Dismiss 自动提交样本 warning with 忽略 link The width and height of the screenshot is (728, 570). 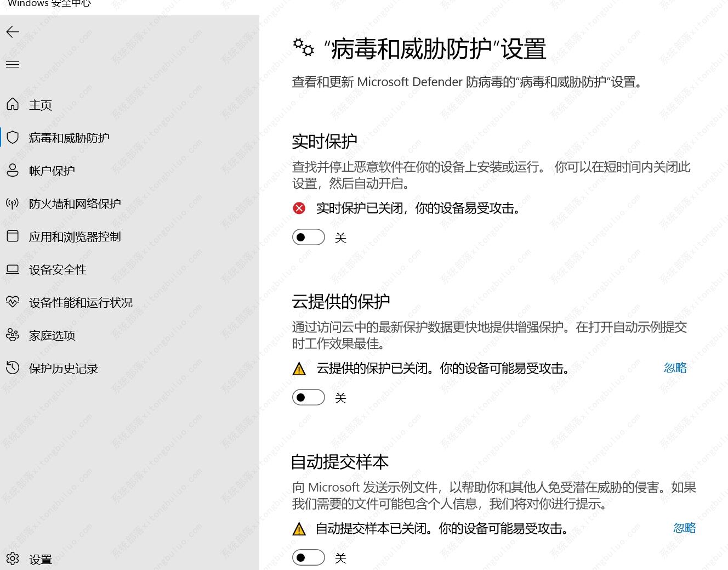684,528
